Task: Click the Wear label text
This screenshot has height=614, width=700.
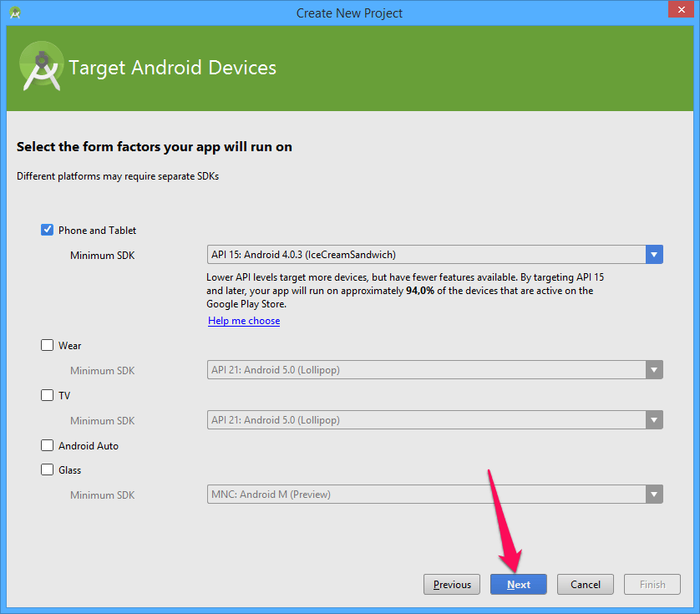Action: coord(69,346)
